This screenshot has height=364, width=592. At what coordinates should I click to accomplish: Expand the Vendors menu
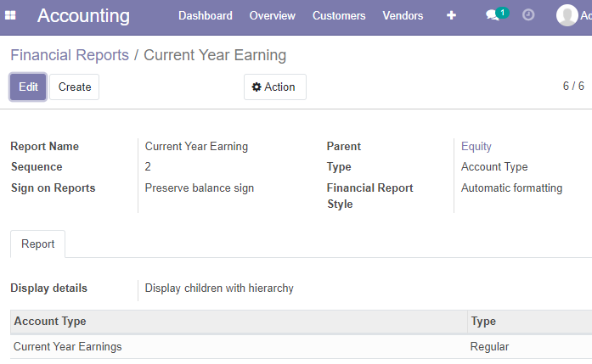[x=403, y=15]
